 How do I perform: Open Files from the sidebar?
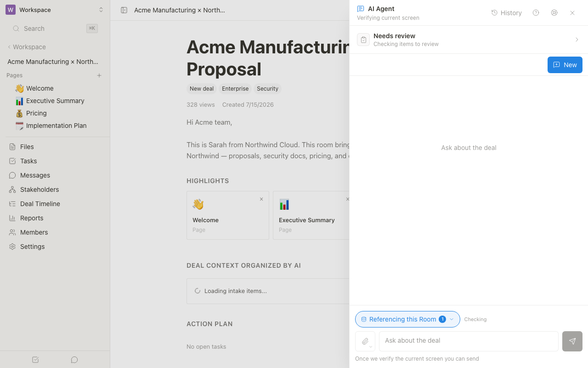coord(55,147)
